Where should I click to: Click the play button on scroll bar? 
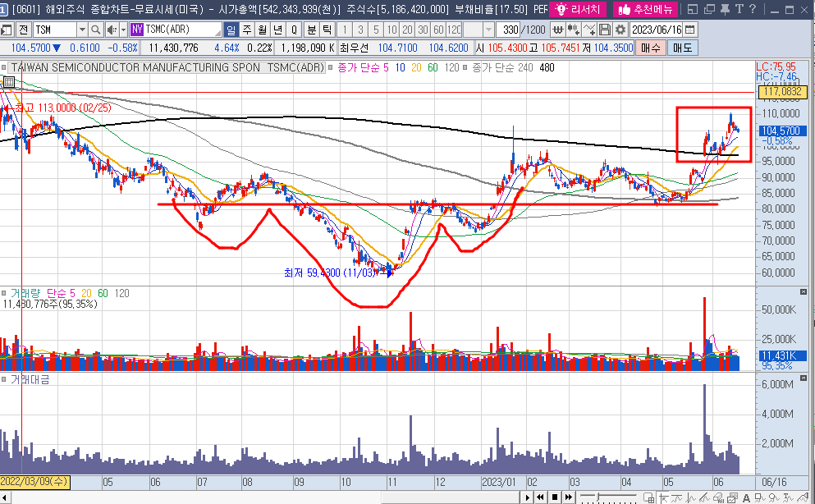click(x=527, y=497)
